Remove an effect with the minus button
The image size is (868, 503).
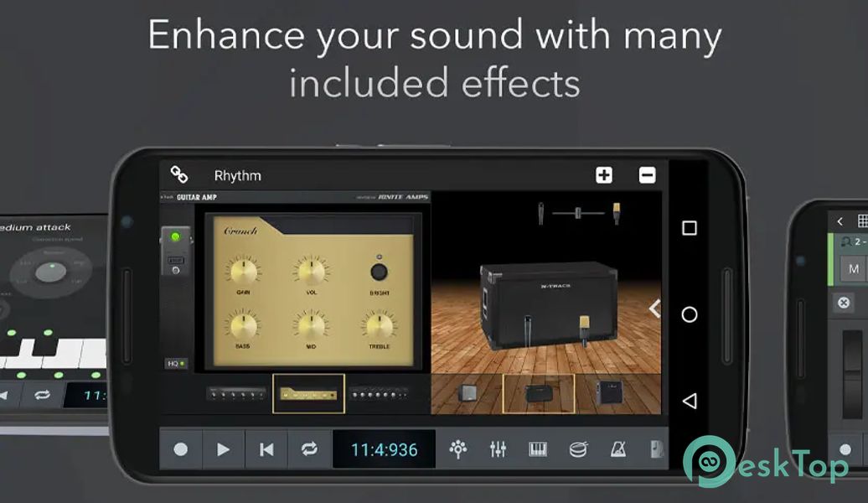point(647,175)
